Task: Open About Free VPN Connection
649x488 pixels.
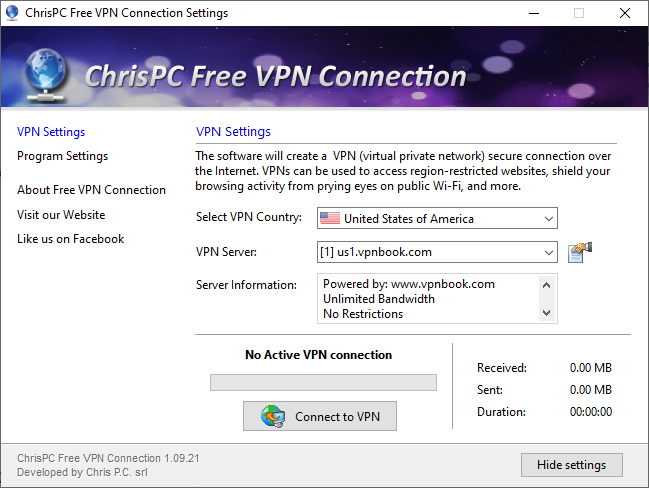Action: 91,190
